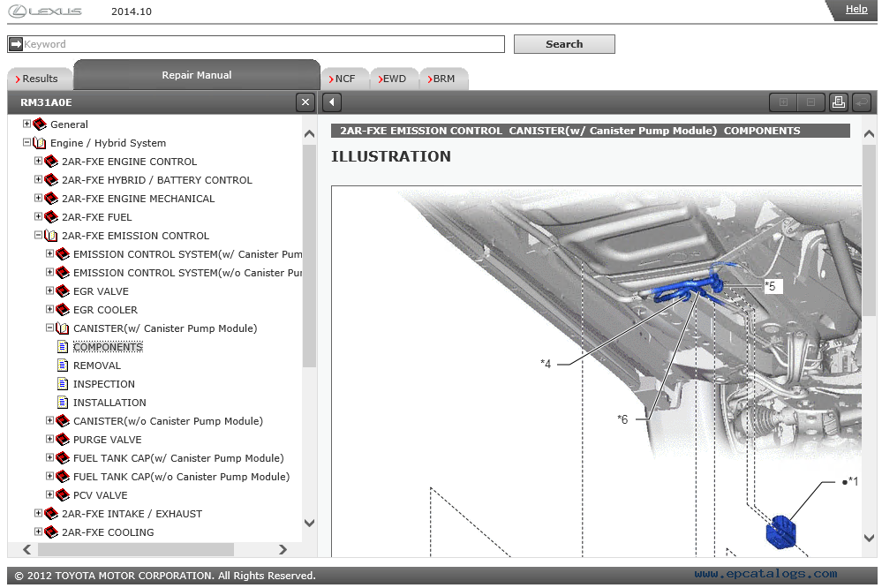The width and height of the screenshot is (882, 588).
Task: Click the keyword arrow icon in search box
Action: 16,44
